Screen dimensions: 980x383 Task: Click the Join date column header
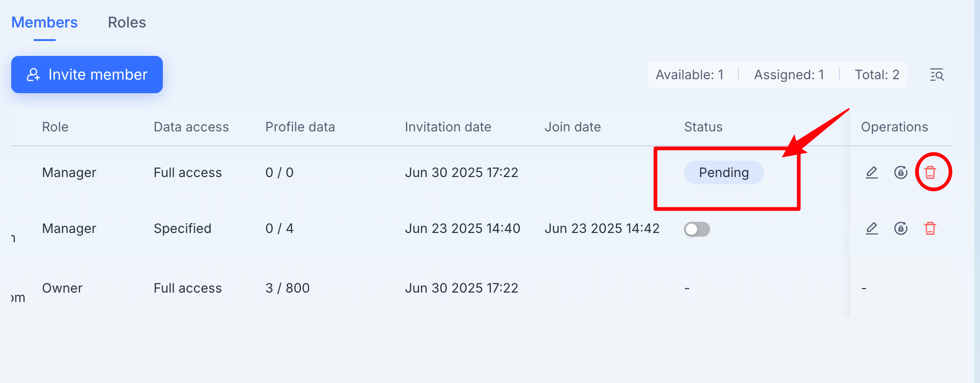point(573,127)
